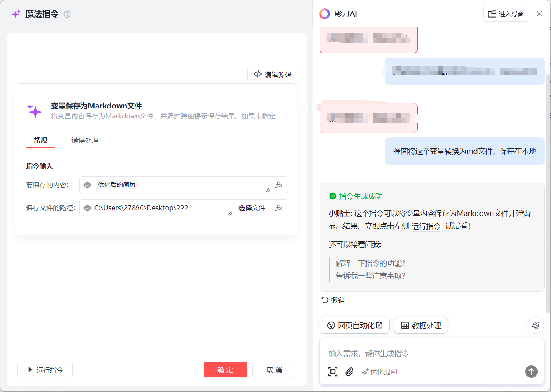Click the Python icon in 要保存的内容 field
Screen dimensions: 551x392
tap(87, 185)
